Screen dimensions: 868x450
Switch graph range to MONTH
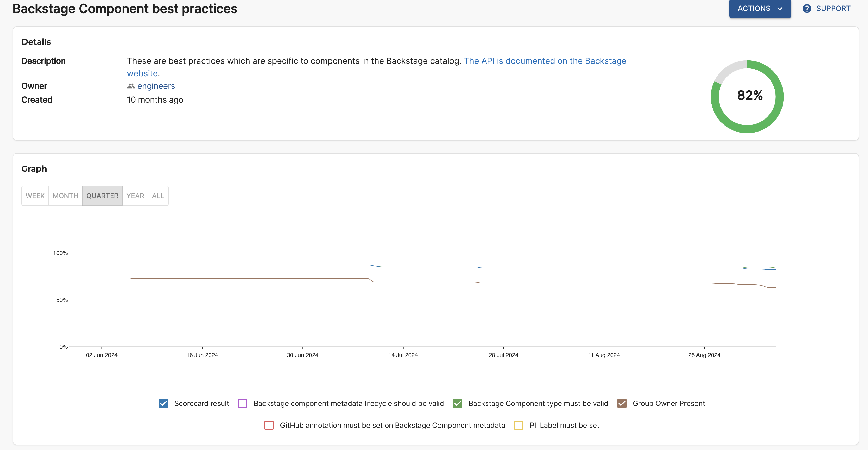[65, 196]
